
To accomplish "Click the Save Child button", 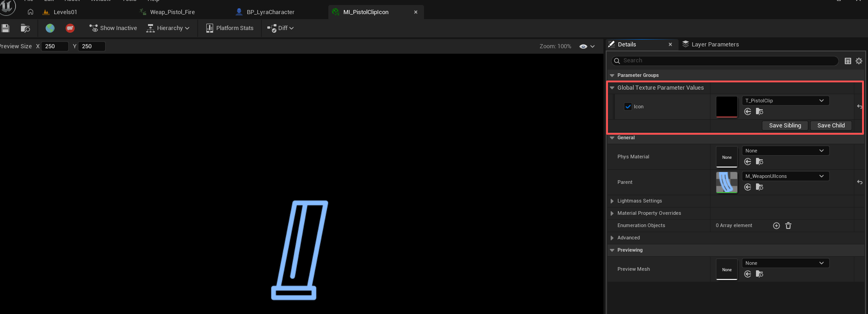I will tap(831, 126).
